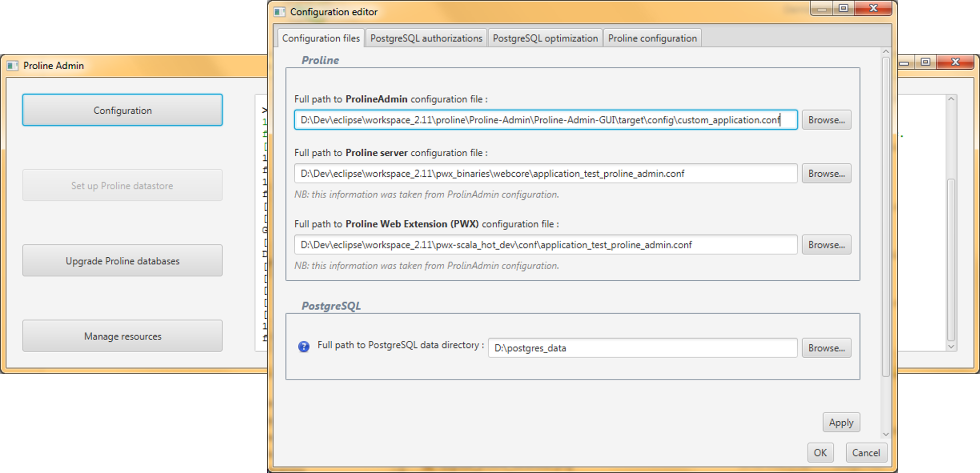Maximize the Proline Admin window
The width and height of the screenshot is (980, 473).
click(925, 62)
